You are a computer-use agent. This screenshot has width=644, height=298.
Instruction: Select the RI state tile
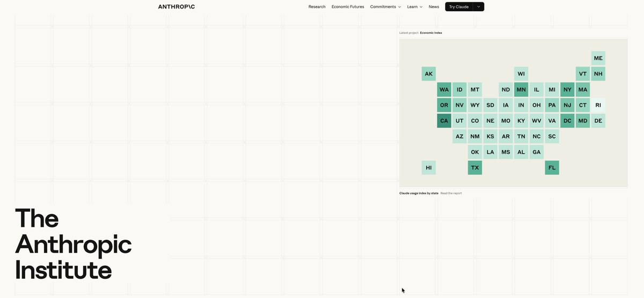[598, 105]
